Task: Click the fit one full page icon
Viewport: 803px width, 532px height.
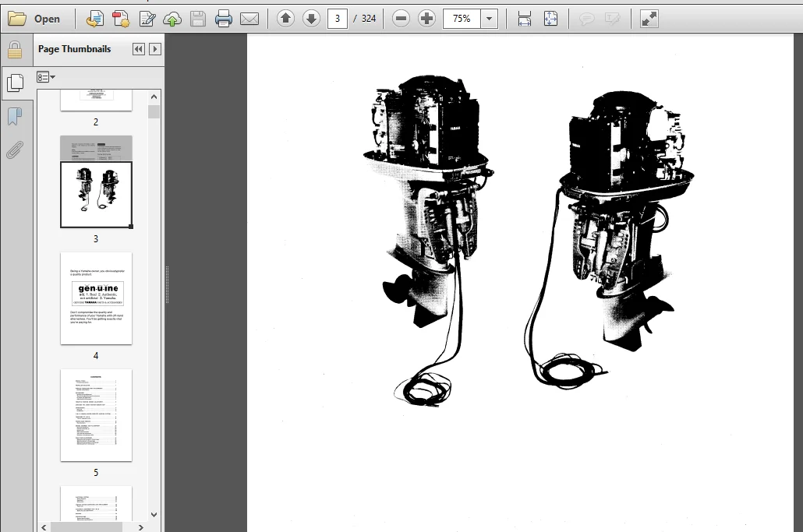Action: coord(550,19)
